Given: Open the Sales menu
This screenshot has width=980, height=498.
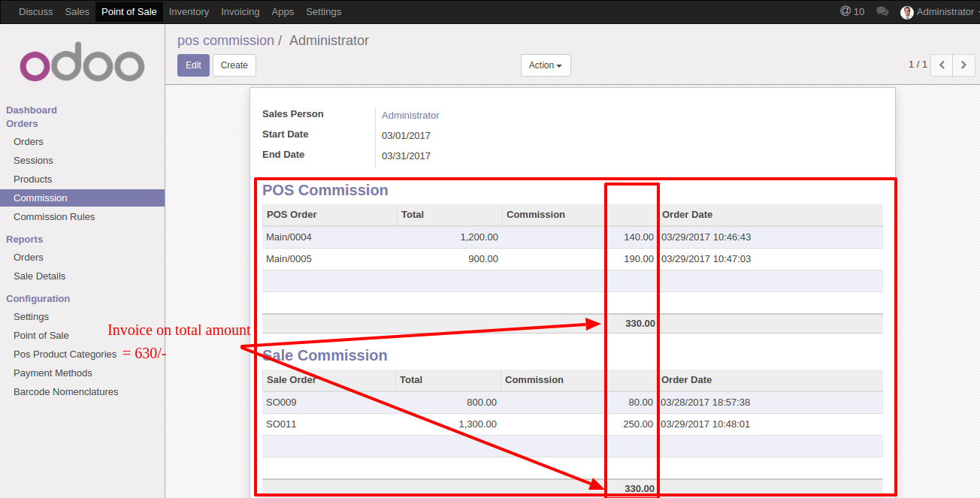Looking at the screenshot, I should 77,12.
